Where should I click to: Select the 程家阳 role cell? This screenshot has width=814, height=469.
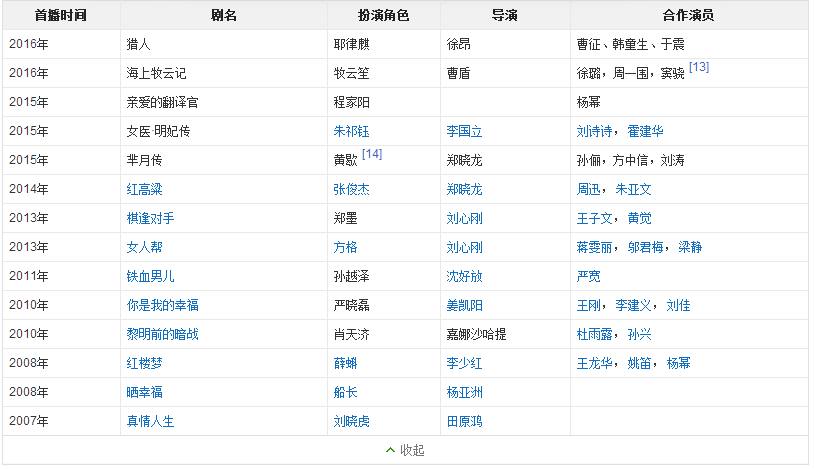(384, 102)
